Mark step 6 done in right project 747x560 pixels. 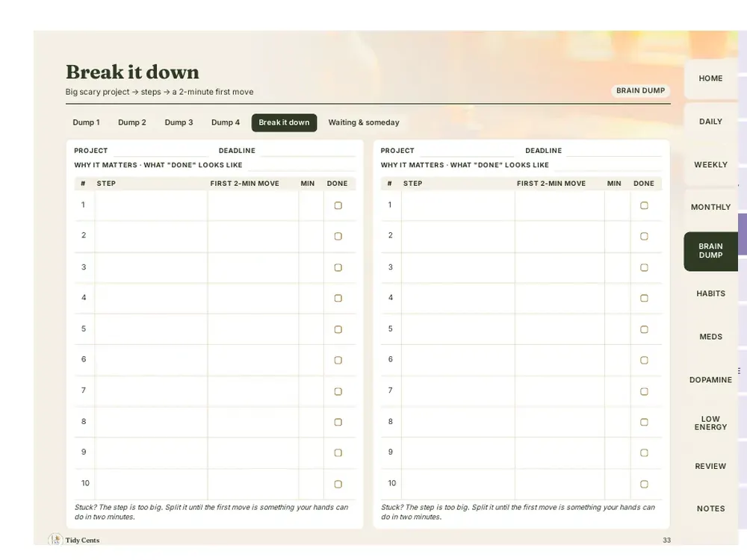(644, 361)
